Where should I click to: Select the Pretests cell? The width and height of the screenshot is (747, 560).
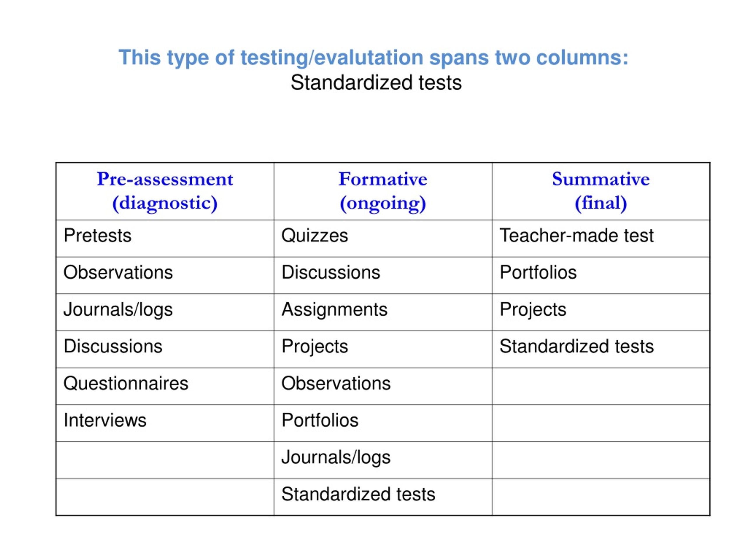(x=165, y=238)
